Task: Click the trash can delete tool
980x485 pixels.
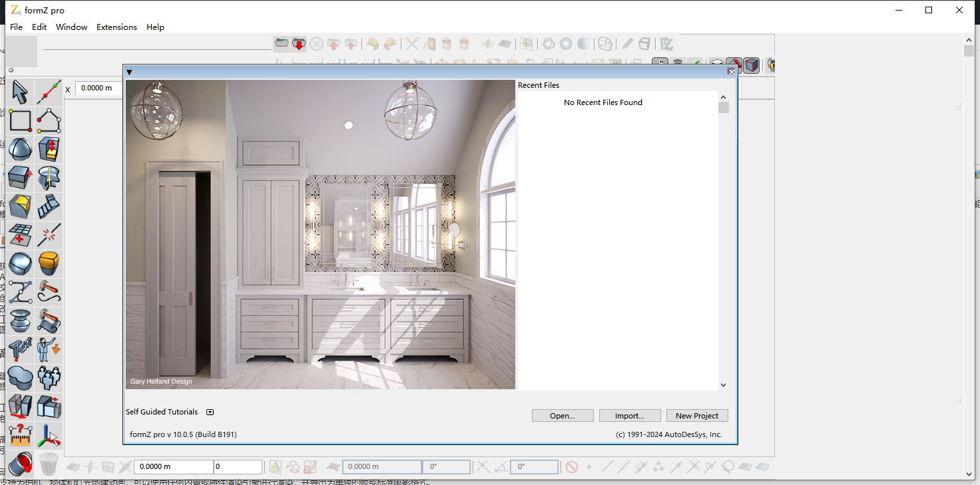Action: click(49, 463)
